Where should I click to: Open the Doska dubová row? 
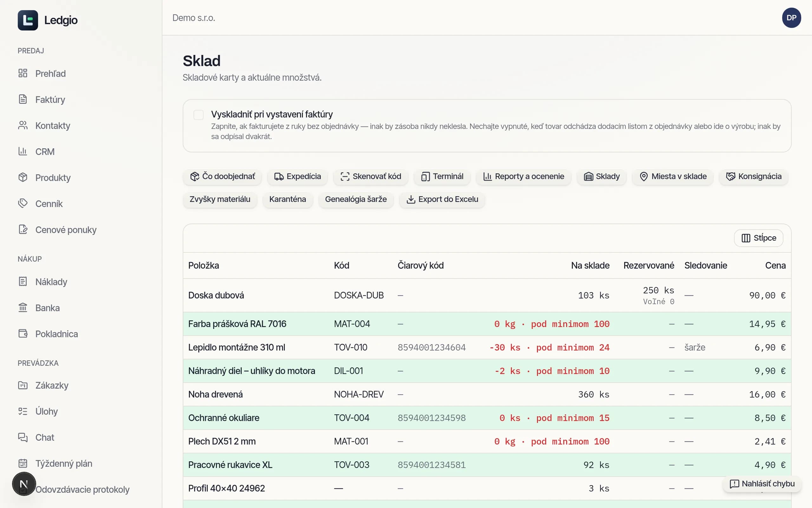487,295
